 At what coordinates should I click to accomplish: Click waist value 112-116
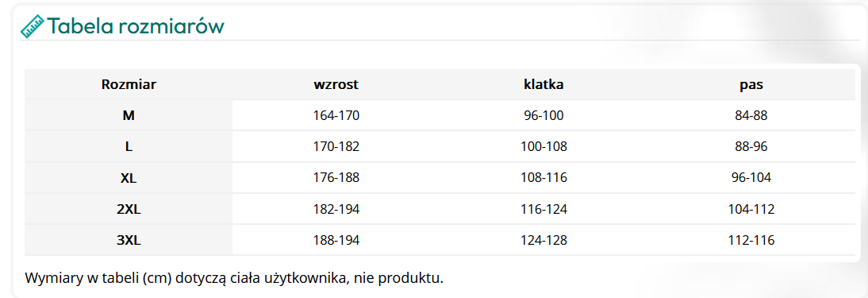[751, 240]
